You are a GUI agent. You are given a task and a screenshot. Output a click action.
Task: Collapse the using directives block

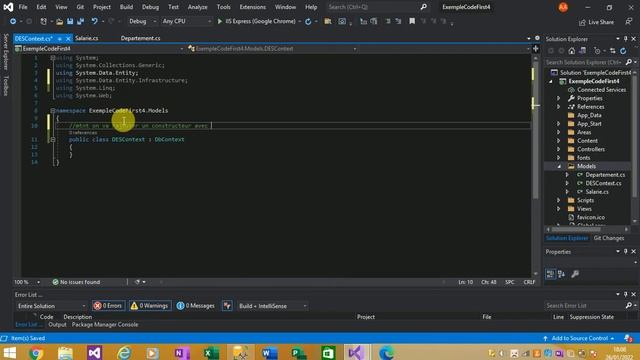coord(53,58)
